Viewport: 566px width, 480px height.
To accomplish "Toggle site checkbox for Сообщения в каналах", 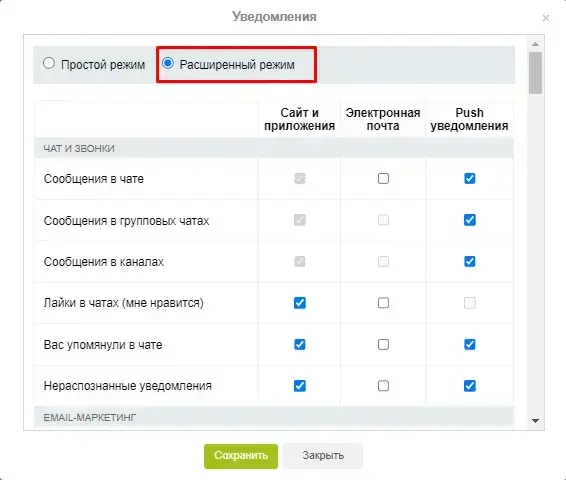I will point(300,261).
